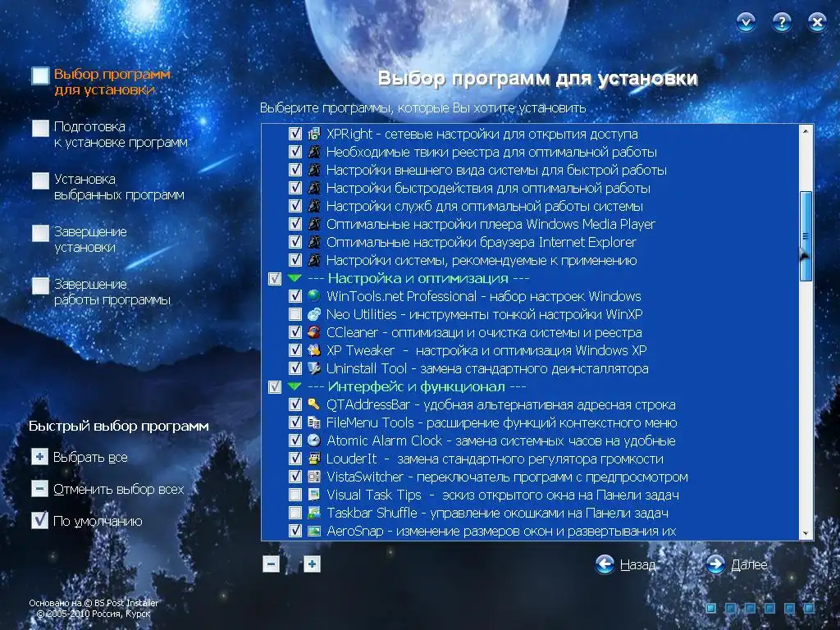The image size is (840, 630).
Task: Click the Visual Task Tips icon
Action: click(x=314, y=495)
